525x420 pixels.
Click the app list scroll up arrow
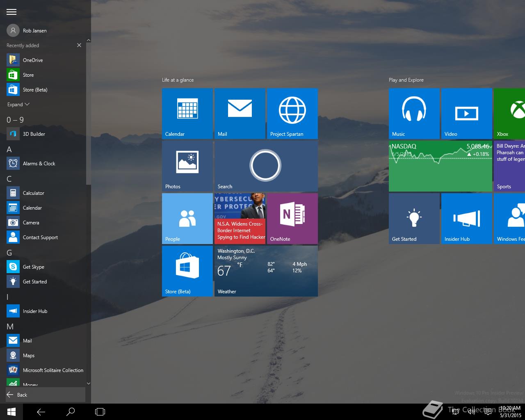point(89,40)
